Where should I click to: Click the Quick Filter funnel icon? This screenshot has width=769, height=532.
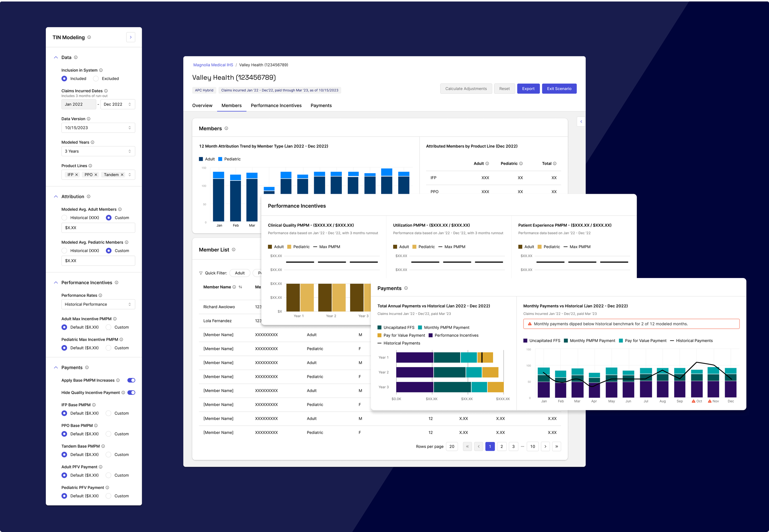[x=201, y=273]
